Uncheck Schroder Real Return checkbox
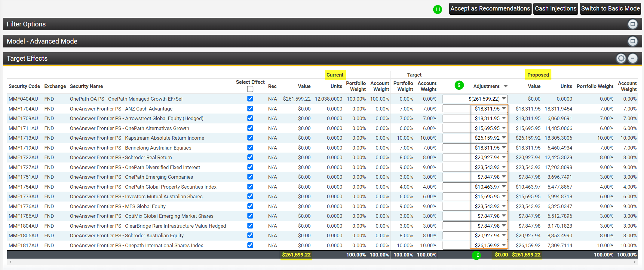This screenshot has width=644, height=270. pos(250,157)
